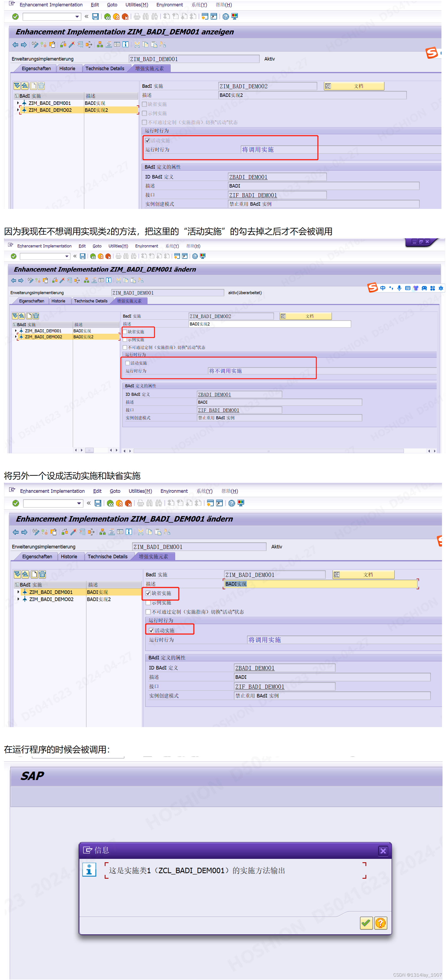The width and height of the screenshot is (446, 980).
Task: Toggle 示例实施 checkbox in anzeigen window
Action: click(144, 113)
